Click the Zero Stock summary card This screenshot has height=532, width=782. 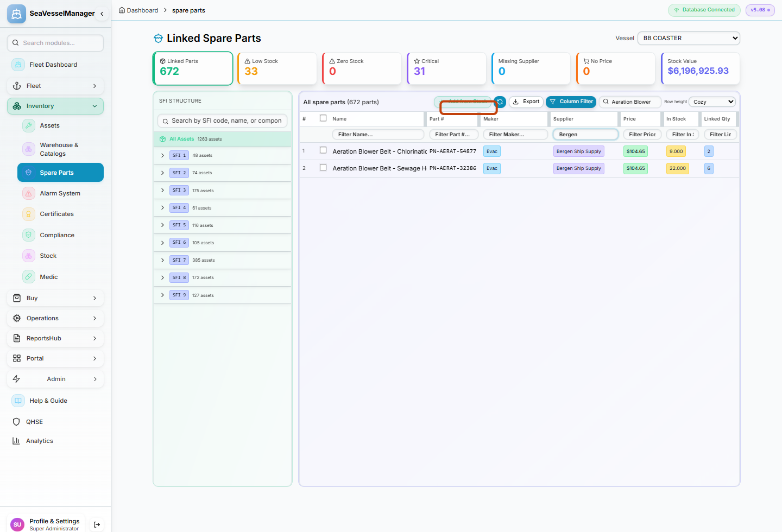(362, 68)
